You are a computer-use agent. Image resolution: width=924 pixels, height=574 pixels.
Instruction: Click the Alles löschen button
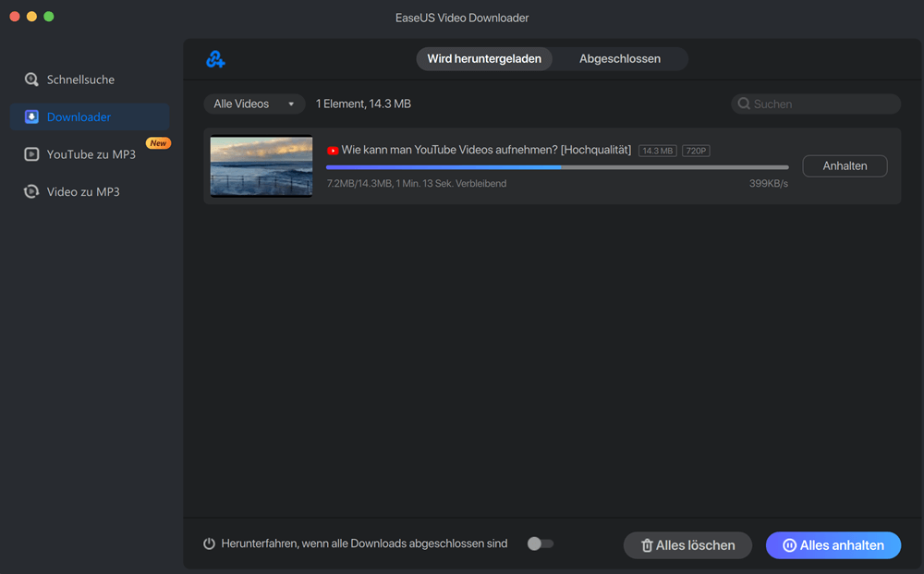(687, 545)
